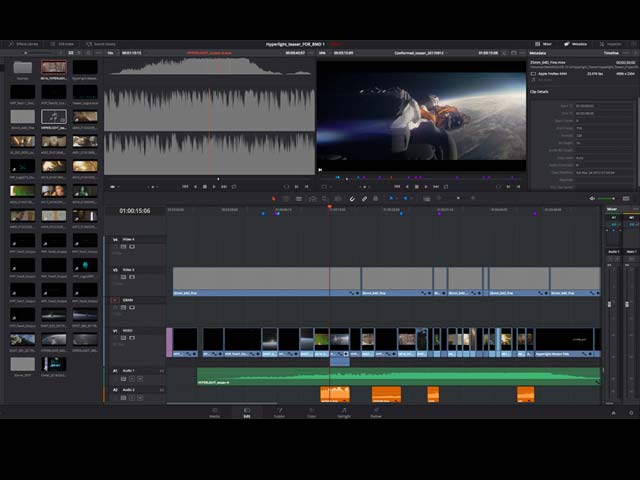Toggle loop in the timeline viewer
Image resolution: width=640 pixels, height=480 pixels.
pos(446,187)
